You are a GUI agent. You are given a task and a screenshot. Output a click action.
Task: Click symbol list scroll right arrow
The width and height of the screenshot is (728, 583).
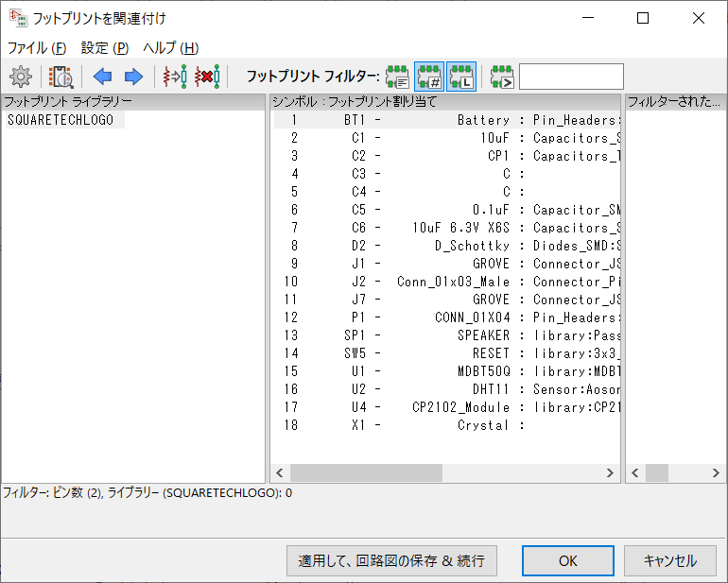tap(610, 473)
